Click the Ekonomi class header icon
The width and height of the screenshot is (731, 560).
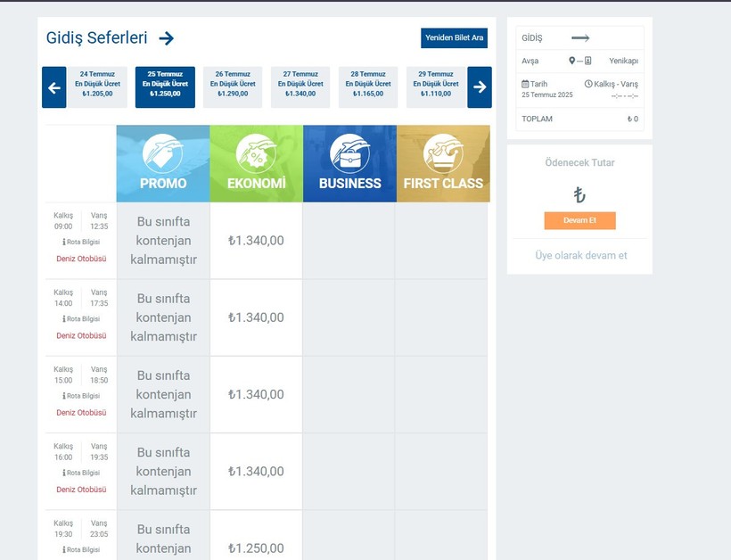256,152
